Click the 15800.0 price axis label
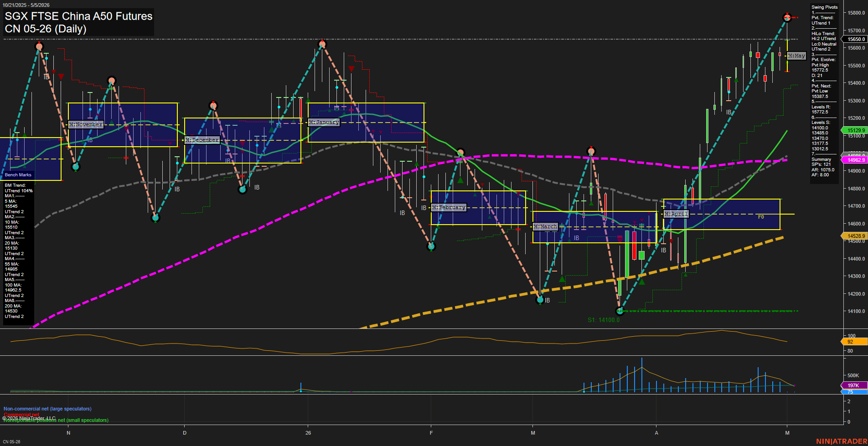Image resolution: width=868 pixels, height=446 pixels. (856, 13)
